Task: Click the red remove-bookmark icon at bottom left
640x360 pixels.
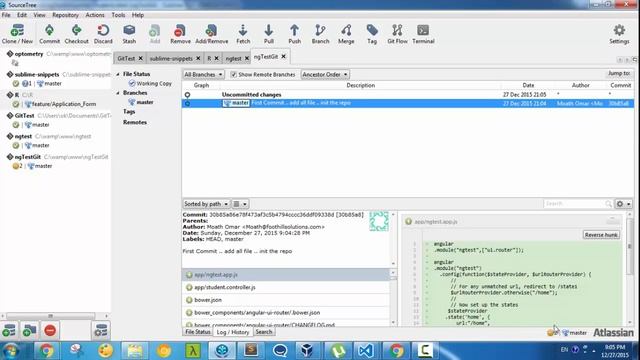Action: [x=50, y=330]
